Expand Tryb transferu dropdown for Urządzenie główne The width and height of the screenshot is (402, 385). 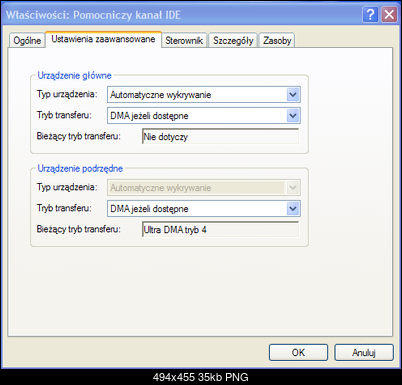pos(293,116)
